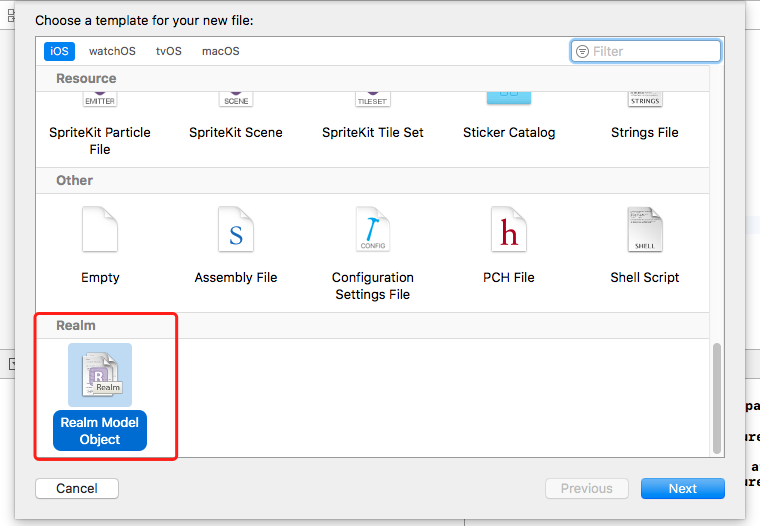Choose the SpriteKit Tile Set icon
Image resolution: width=760 pixels, height=526 pixels.
click(x=372, y=99)
